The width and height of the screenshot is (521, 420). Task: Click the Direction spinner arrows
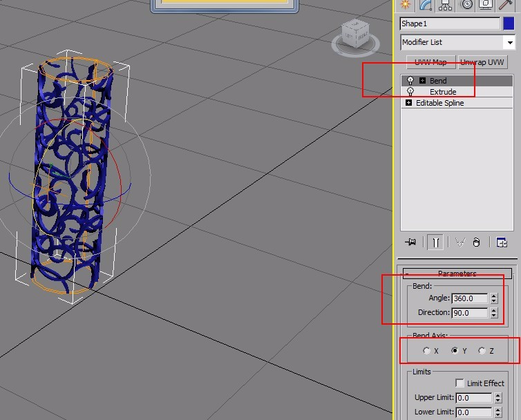coord(494,313)
